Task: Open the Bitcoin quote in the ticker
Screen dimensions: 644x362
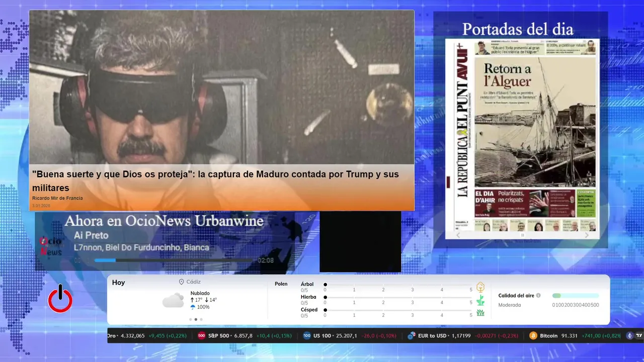Action: (x=574, y=335)
